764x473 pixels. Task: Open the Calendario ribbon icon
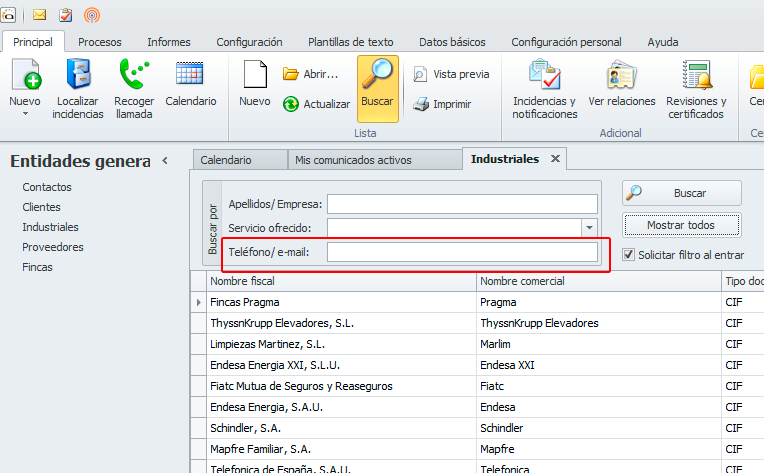coord(191,83)
